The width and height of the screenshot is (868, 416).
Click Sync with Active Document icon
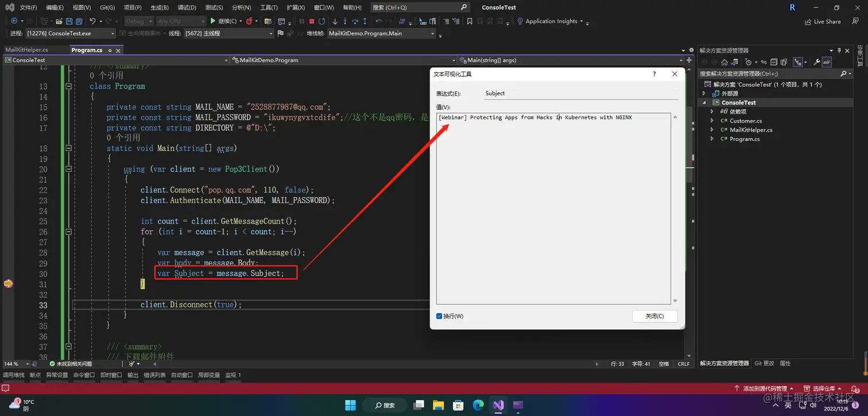click(764, 62)
